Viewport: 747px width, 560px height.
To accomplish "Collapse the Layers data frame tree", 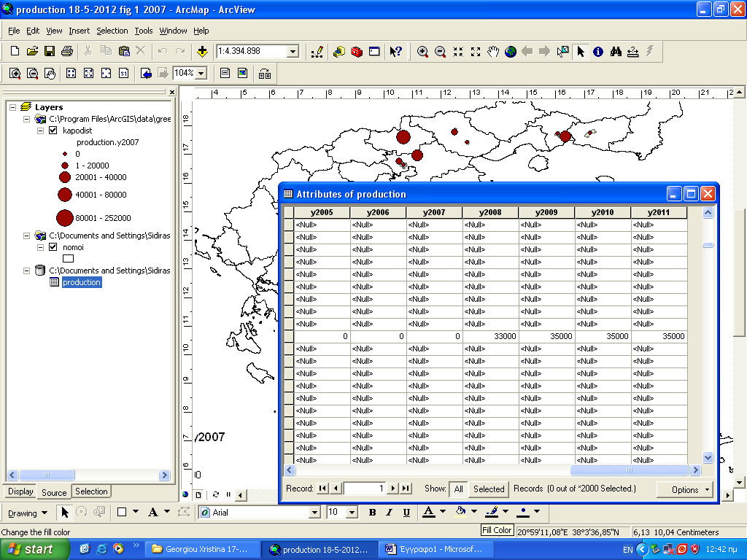I will 13,107.
